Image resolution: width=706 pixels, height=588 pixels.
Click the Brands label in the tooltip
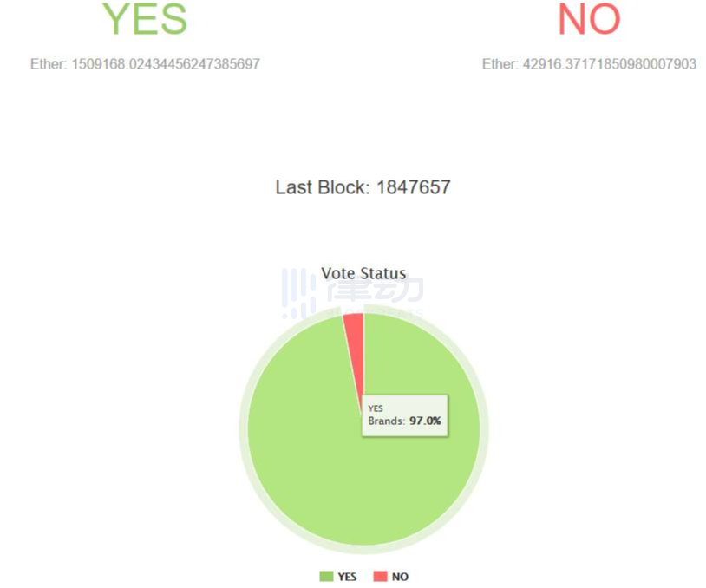386,421
